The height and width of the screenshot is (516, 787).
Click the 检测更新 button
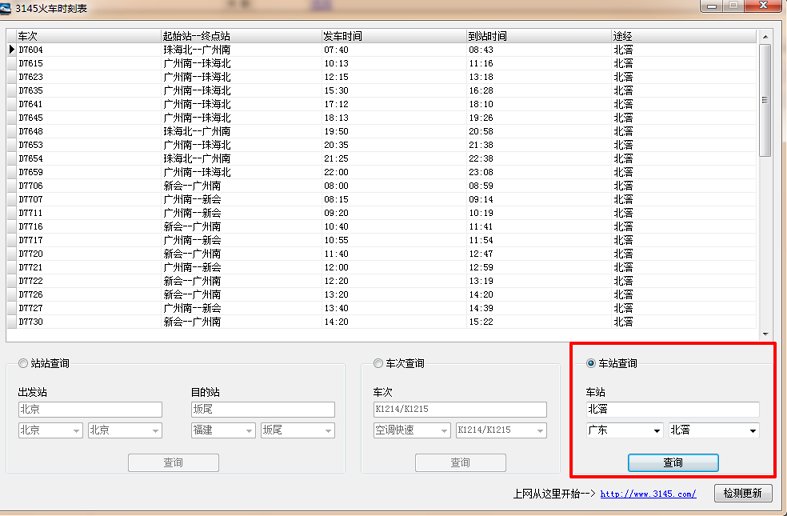tap(743, 493)
